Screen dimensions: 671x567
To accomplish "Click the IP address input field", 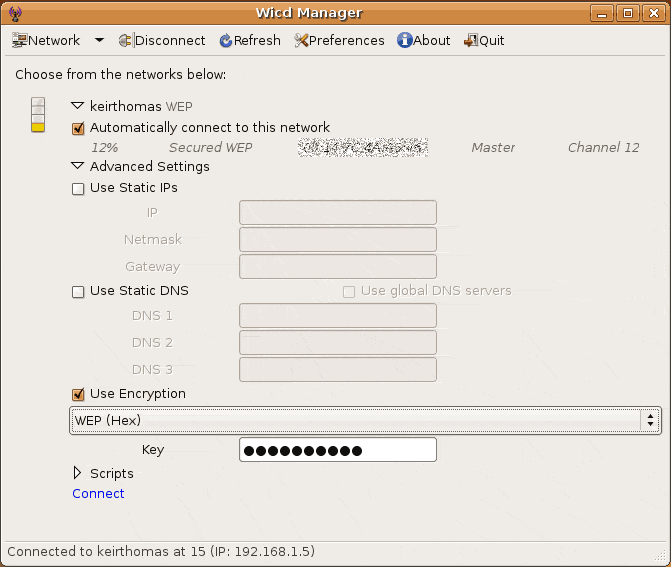I will click(x=338, y=212).
